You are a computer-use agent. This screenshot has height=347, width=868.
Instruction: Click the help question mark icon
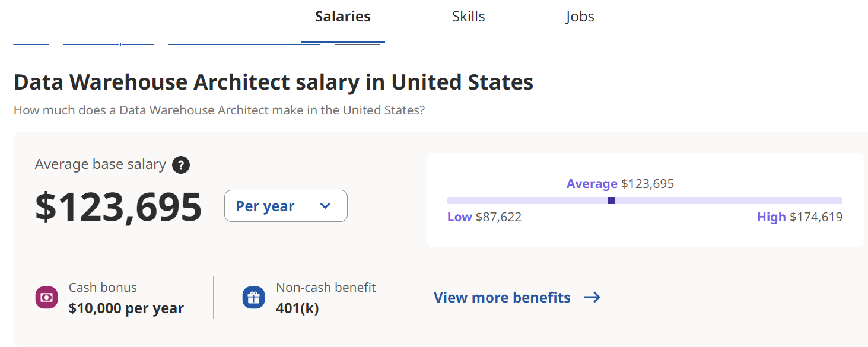point(181,165)
